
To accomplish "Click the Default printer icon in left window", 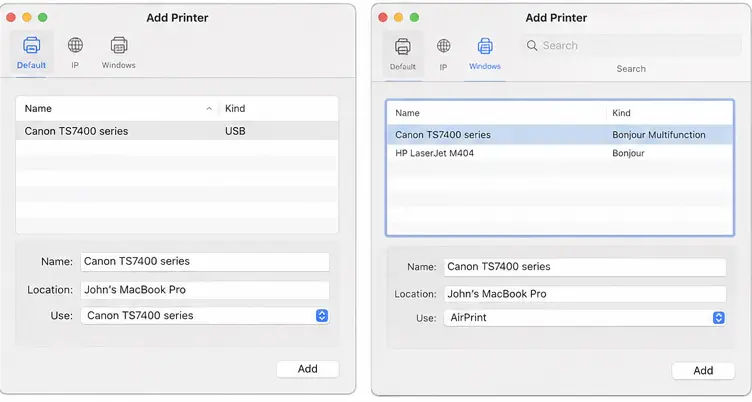I will tap(32, 45).
